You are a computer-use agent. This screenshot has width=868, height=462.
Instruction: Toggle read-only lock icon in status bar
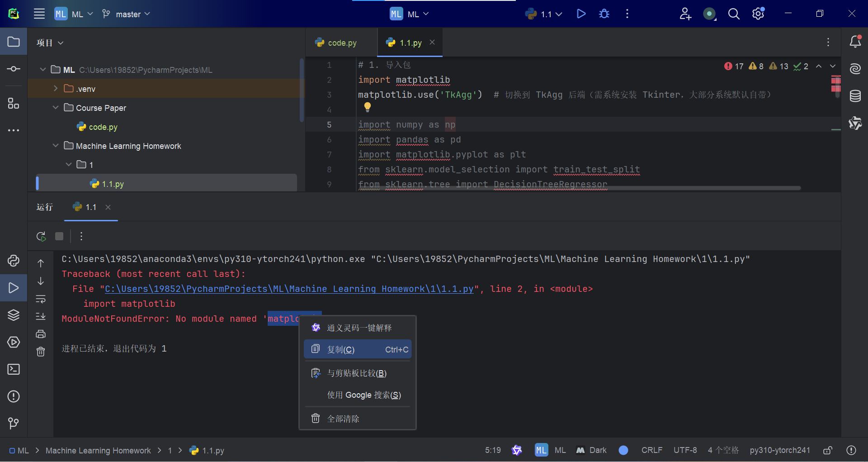pos(828,450)
